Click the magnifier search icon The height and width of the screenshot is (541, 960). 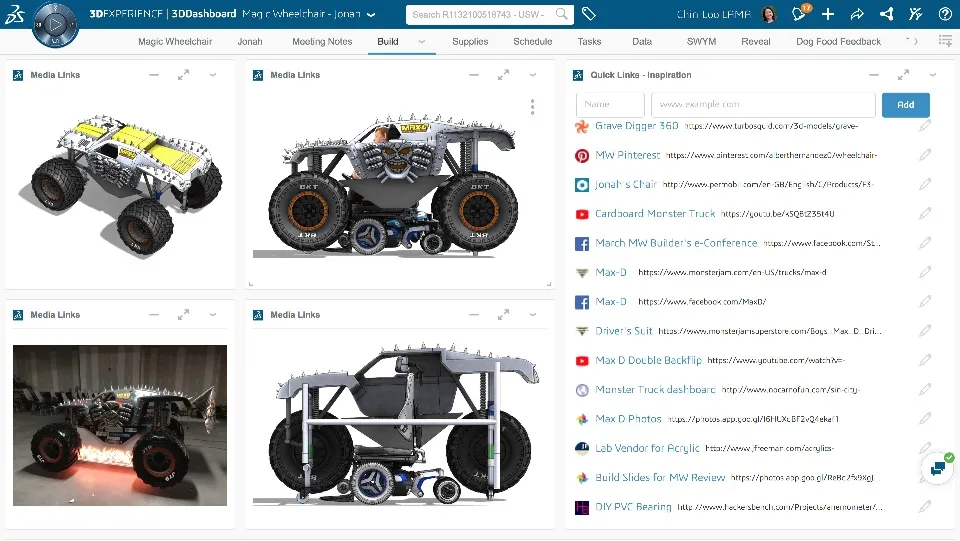point(561,14)
